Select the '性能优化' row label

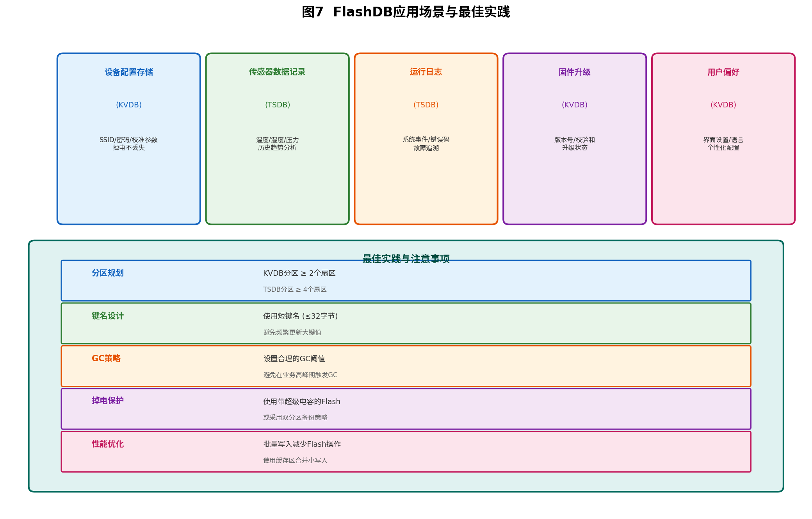108,444
